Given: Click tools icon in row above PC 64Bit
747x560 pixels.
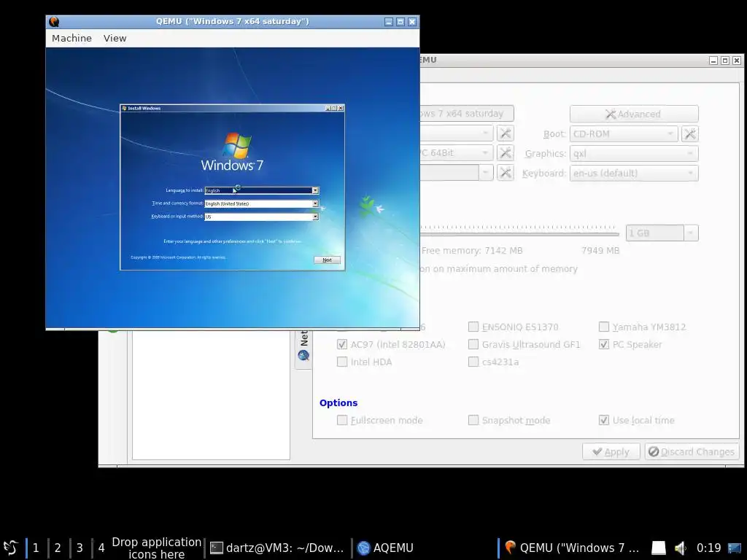Looking at the screenshot, I should click(505, 133).
